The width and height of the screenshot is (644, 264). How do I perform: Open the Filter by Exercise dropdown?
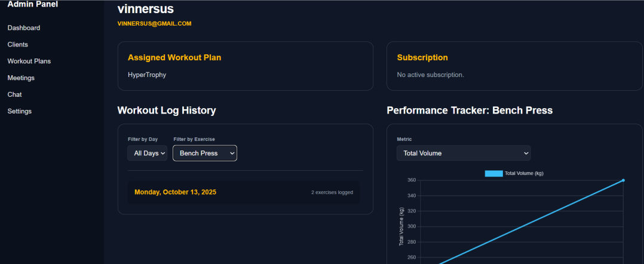[x=205, y=154]
